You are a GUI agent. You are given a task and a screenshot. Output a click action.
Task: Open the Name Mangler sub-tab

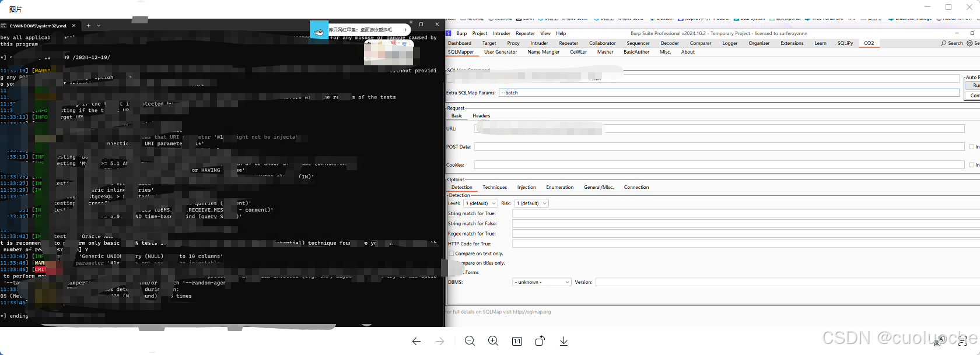(x=544, y=52)
